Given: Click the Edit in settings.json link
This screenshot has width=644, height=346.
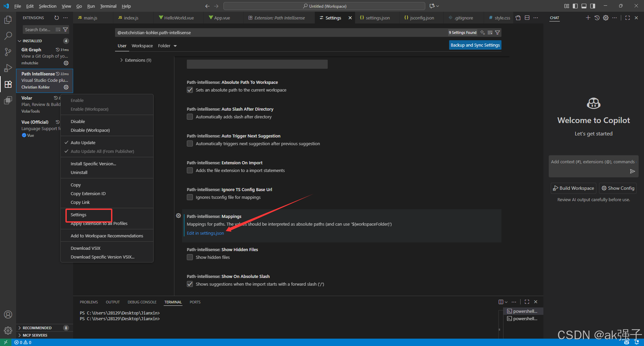Looking at the screenshot, I should [x=205, y=233].
